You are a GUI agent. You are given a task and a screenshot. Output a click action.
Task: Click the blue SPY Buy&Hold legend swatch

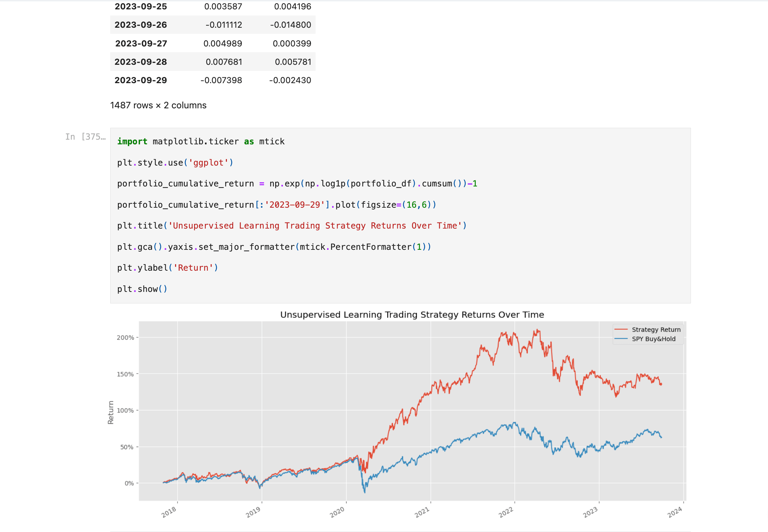coord(621,339)
